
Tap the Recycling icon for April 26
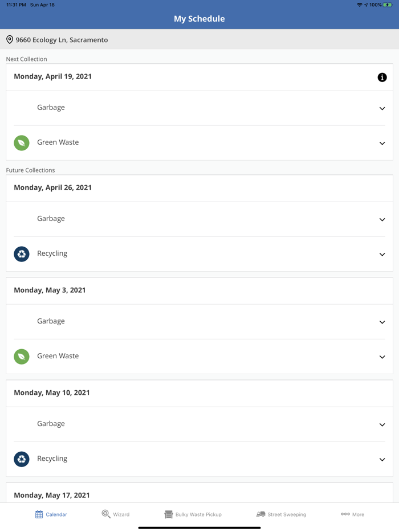click(22, 254)
